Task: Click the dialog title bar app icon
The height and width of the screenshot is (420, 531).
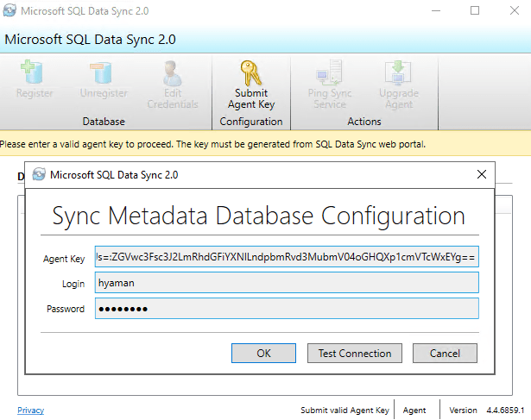Action: pyautogui.click(x=39, y=174)
